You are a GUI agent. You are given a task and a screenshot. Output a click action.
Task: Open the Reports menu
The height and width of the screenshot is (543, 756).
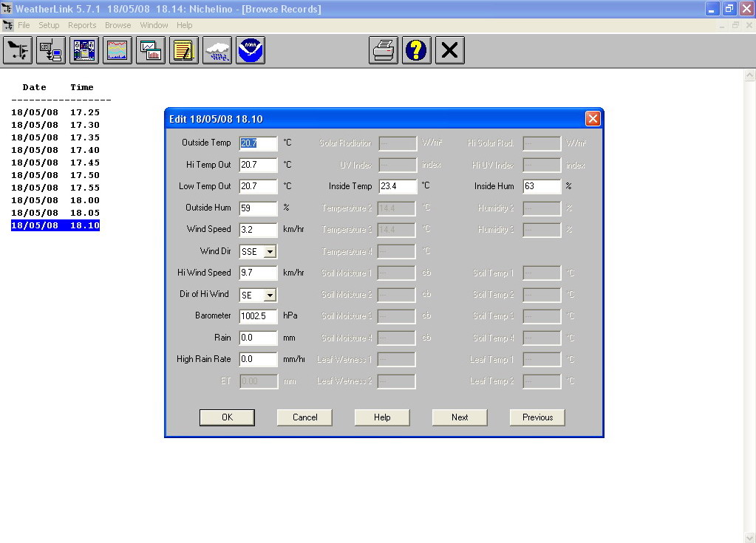(82, 25)
